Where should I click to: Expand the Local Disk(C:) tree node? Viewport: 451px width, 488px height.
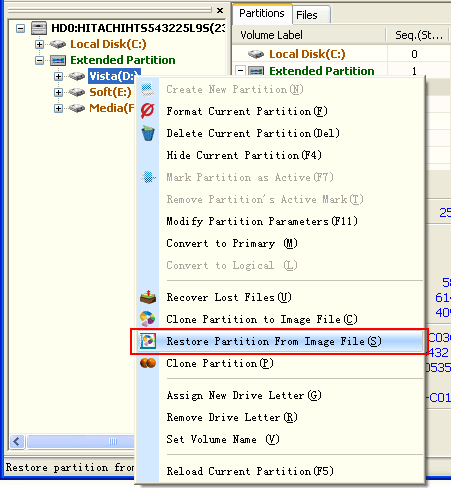pos(39,44)
